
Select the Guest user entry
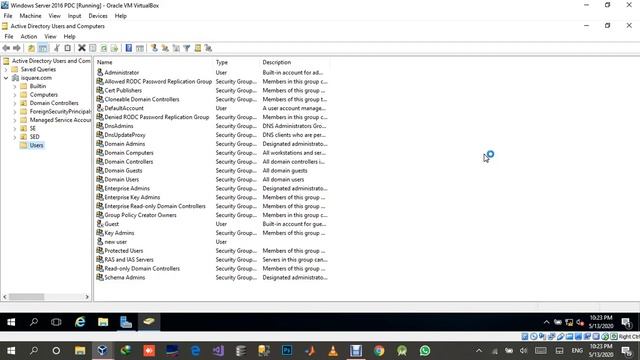point(111,224)
